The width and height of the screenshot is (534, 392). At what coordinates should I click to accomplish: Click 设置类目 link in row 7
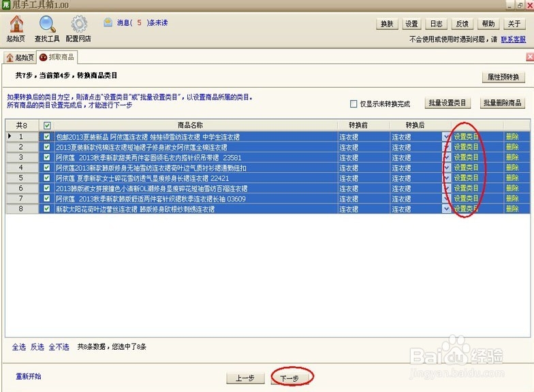coord(466,199)
